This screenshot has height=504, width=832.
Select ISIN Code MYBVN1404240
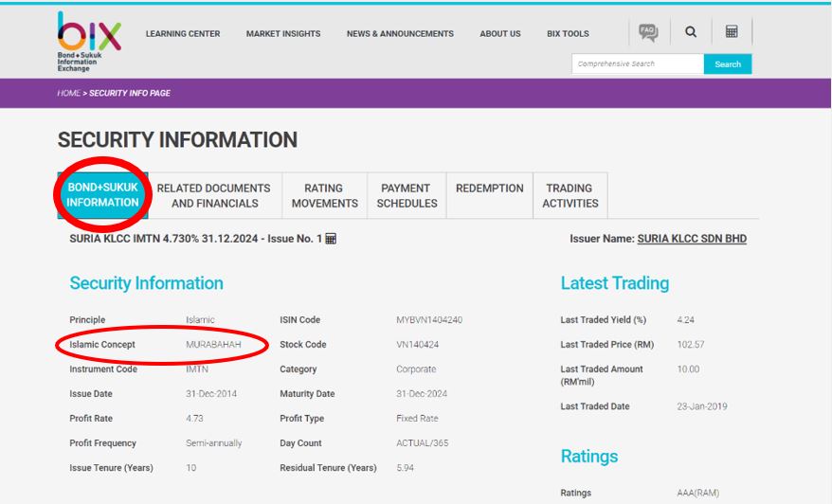(x=429, y=320)
